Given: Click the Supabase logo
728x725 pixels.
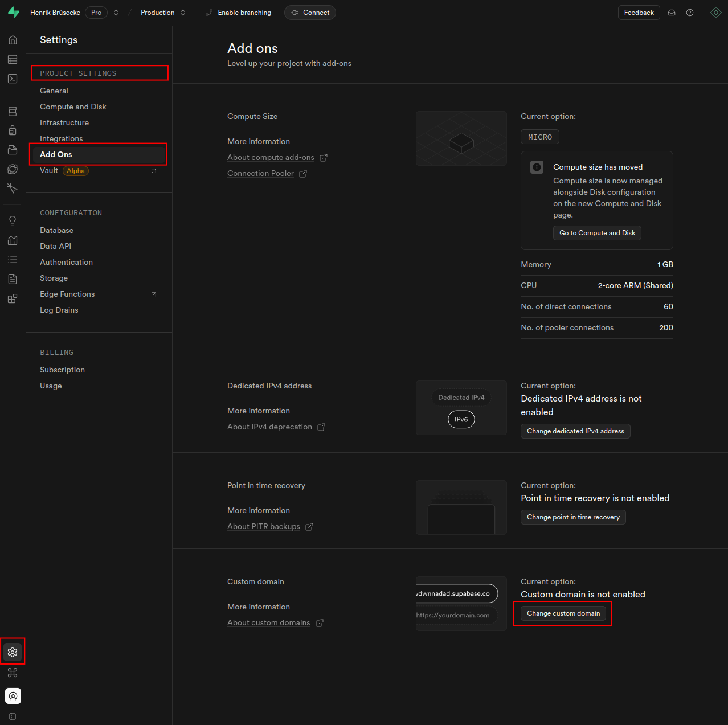Looking at the screenshot, I should click(x=13, y=13).
